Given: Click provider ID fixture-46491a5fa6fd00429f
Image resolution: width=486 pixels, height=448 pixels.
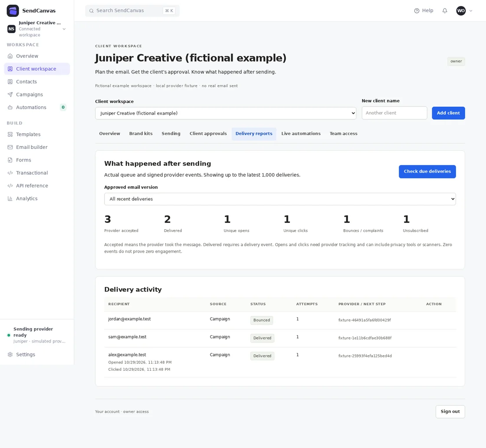Looking at the screenshot, I should click(x=364, y=320).
